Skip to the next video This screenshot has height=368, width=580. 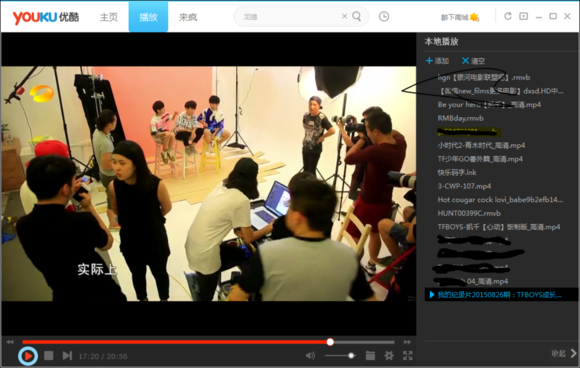tap(67, 356)
